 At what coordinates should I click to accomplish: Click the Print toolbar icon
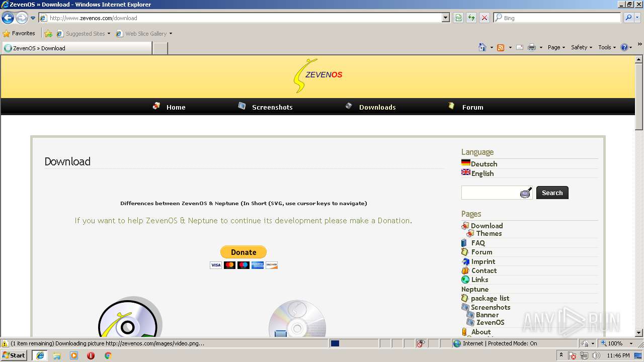(x=532, y=47)
